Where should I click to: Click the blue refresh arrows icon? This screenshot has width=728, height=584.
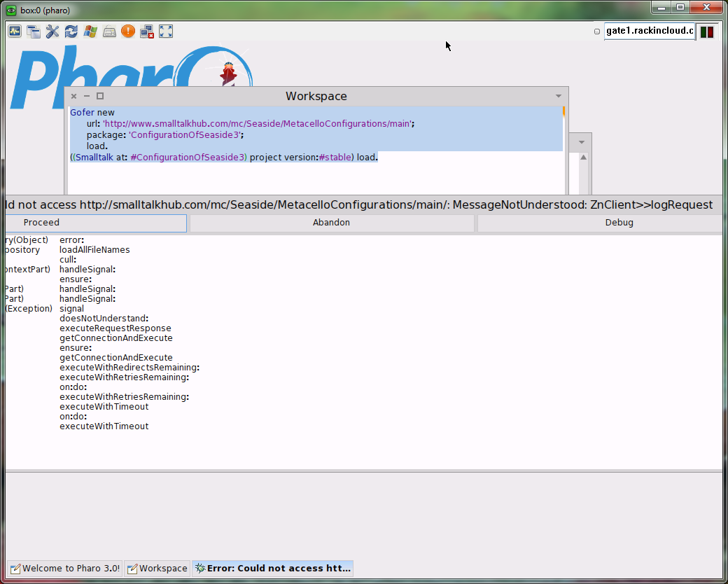coord(71,31)
